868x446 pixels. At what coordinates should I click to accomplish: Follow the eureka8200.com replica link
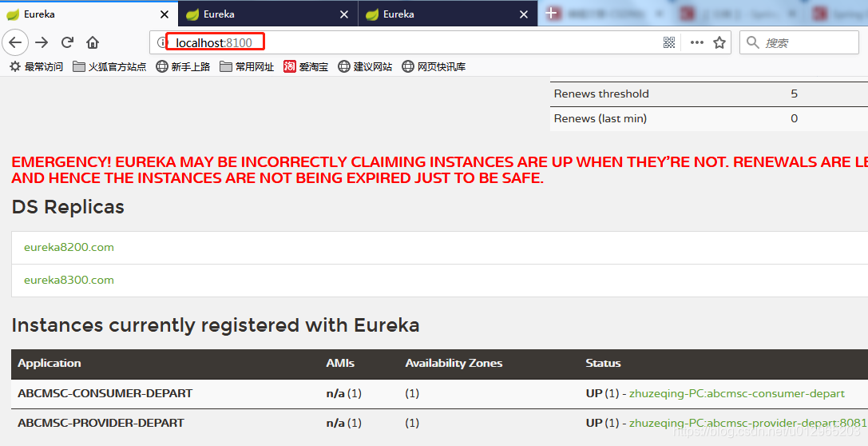(x=69, y=248)
